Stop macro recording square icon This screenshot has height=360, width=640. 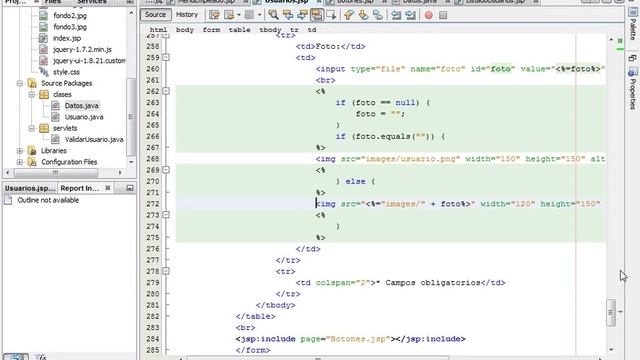[x=443, y=15]
